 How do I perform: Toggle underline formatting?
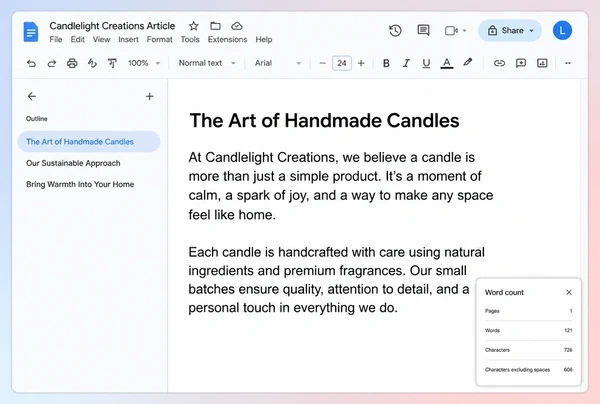tap(426, 64)
